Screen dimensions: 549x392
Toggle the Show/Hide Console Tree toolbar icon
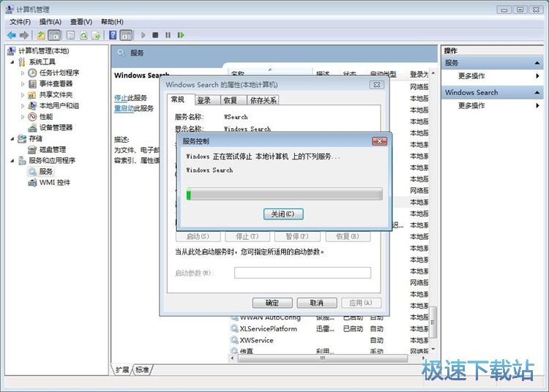pos(54,35)
